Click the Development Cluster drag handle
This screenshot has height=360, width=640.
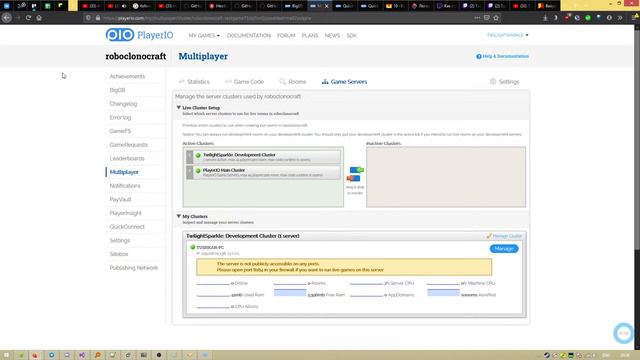pos(189,157)
